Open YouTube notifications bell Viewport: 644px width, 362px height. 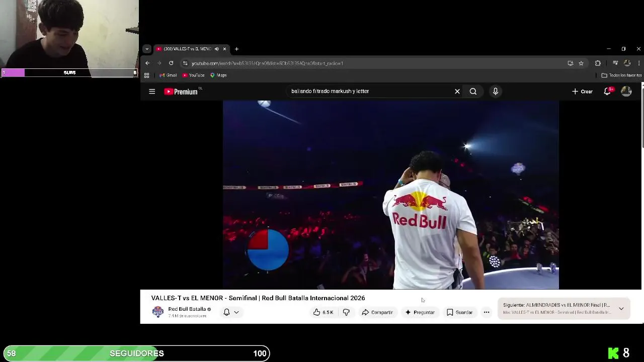[x=608, y=92]
